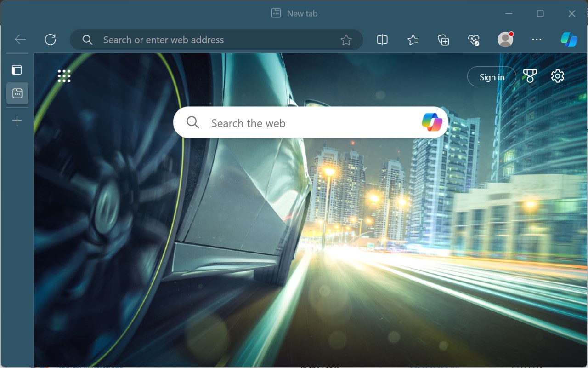The width and height of the screenshot is (588, 368).
Task: Open the apps grid launcher
Action: click(x=64, y=76)
